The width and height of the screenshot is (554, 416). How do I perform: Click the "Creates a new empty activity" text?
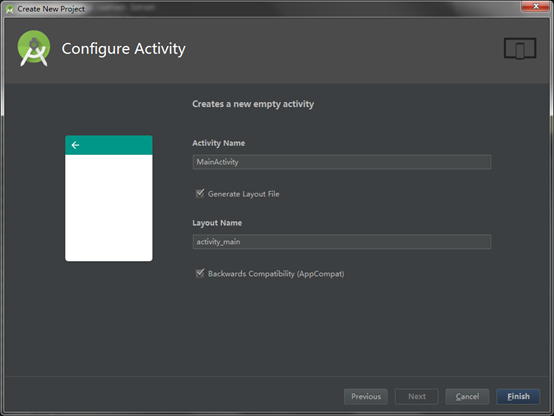click(253, 104)
